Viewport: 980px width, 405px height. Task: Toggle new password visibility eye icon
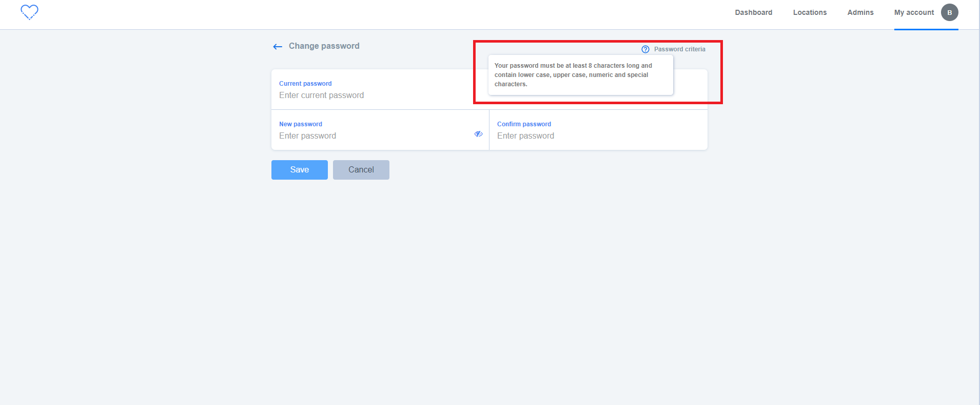(x=478, y=134)
